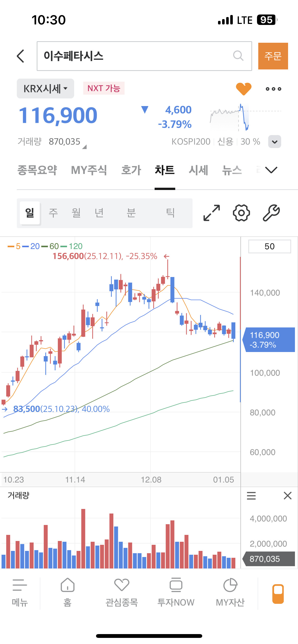Open the KRX시세 market dropdown
The image size is (298, 644).
(45, 89)
